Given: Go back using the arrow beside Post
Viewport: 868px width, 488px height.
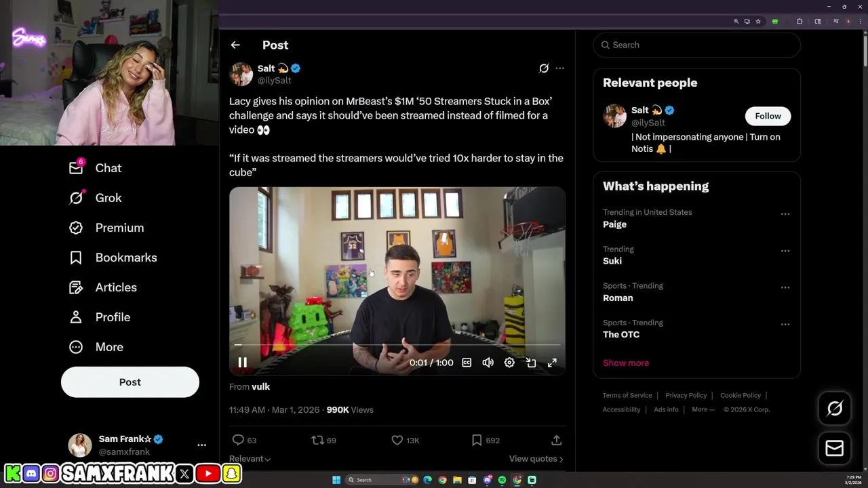Looking at the screenshot, I should (x=235, y=45).
